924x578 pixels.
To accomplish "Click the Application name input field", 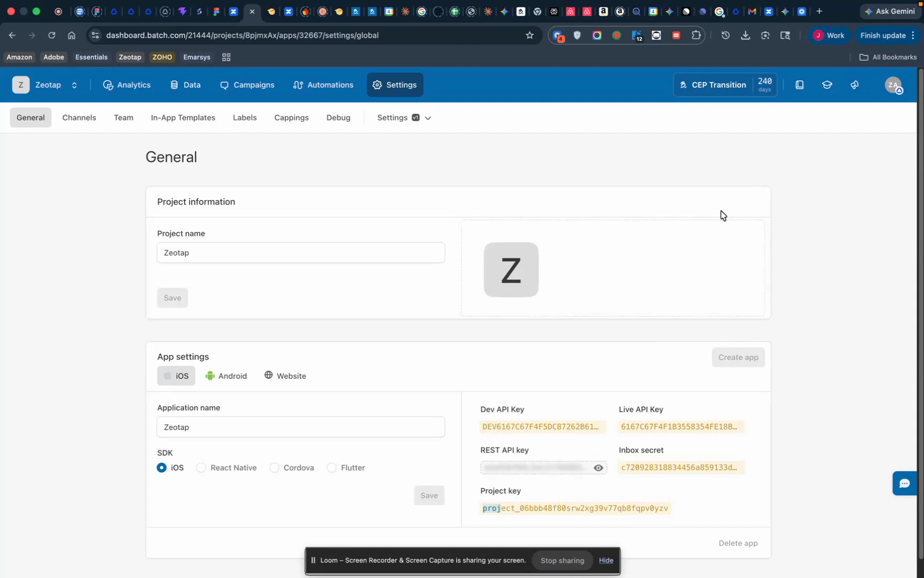I will 301,427.
